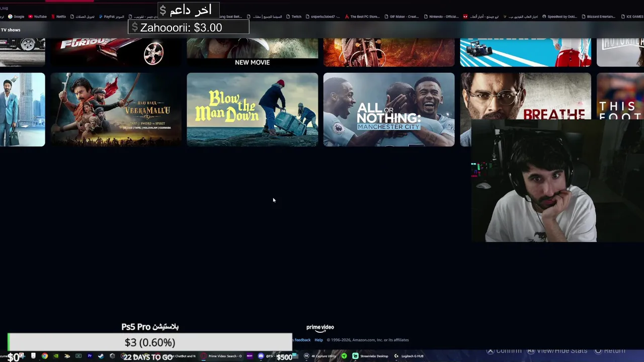The height and width of the screenshot is (362, 644).
Task: Open the GIF Maker bookmark
Action: coord(401,17)
